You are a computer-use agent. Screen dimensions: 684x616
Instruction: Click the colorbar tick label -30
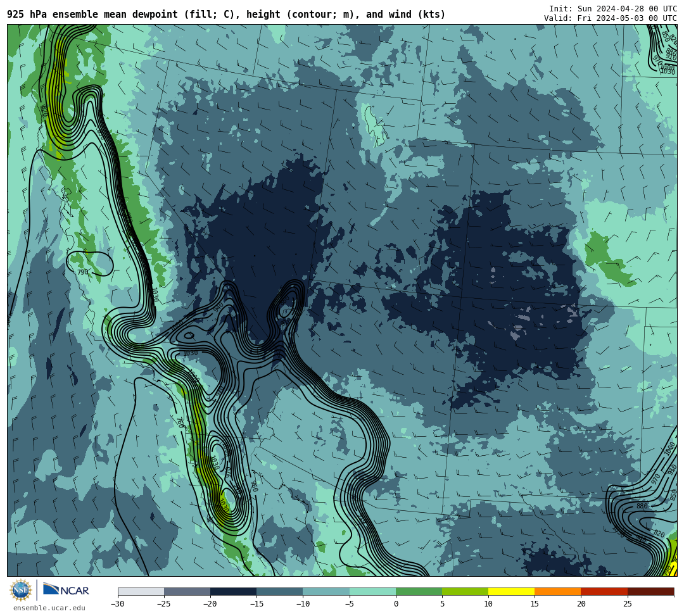118,604
